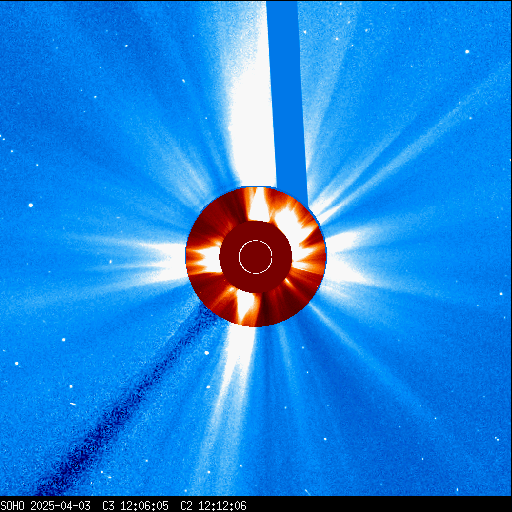
Task: Click the SOHO label in the bottom bar
Action: pos(13,506)
